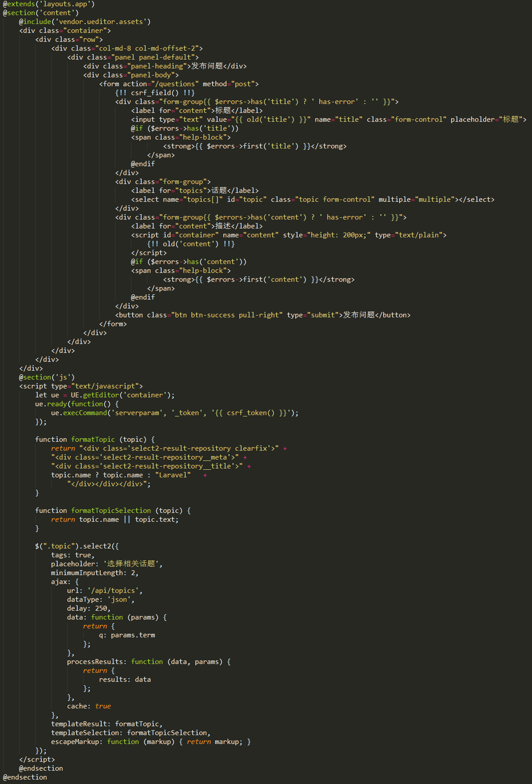Click the $errors->first('content') strong line
The height and width of the screenshot is (784, 532).
259,280
